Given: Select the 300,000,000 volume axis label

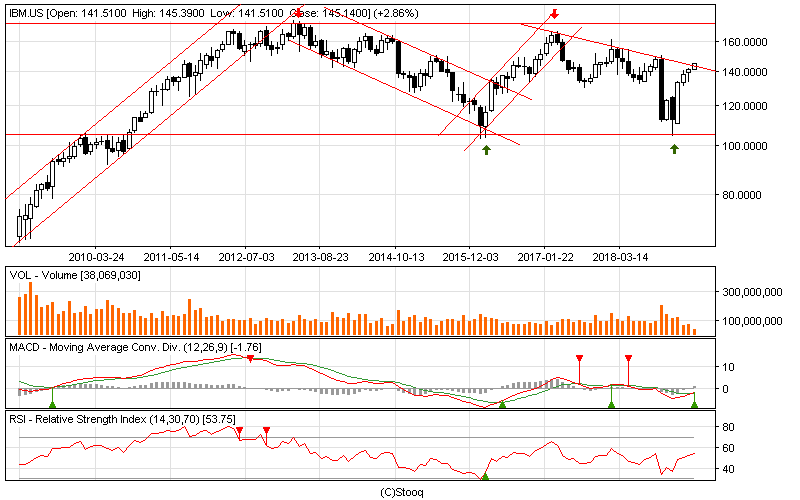Looking at the screenshot, I should pyautogui.click(x=752, y=292).
